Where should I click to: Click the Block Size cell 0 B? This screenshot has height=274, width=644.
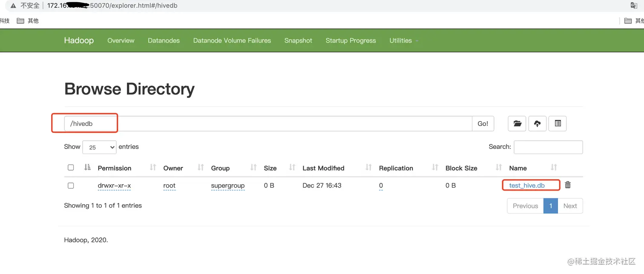pos(451,186)
